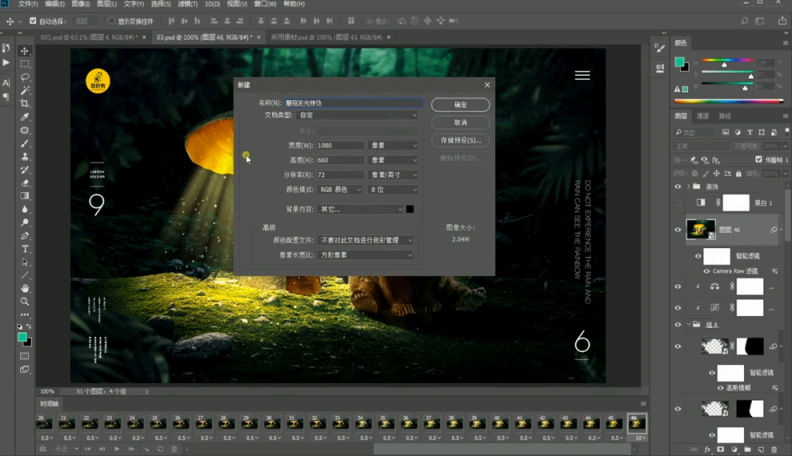Select the Zoom tool
The width and height of the screenshot is (792, 456).
pyautogui.click(x=25, y=301)
